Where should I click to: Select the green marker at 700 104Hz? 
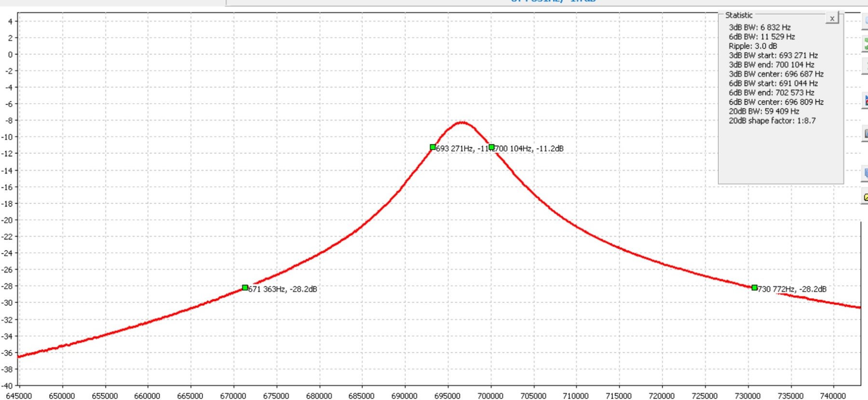tap(491, 147)
